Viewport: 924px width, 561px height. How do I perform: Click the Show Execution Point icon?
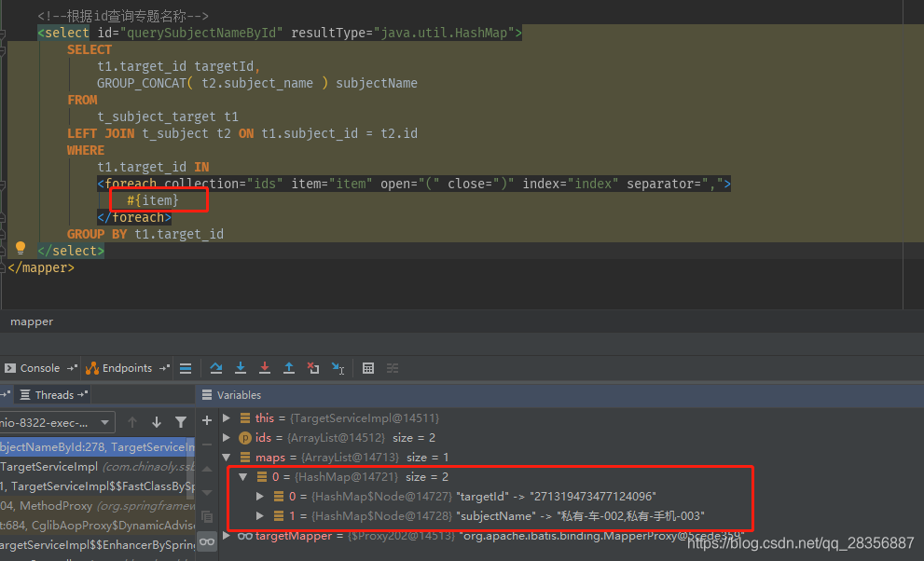click(186, 368)
